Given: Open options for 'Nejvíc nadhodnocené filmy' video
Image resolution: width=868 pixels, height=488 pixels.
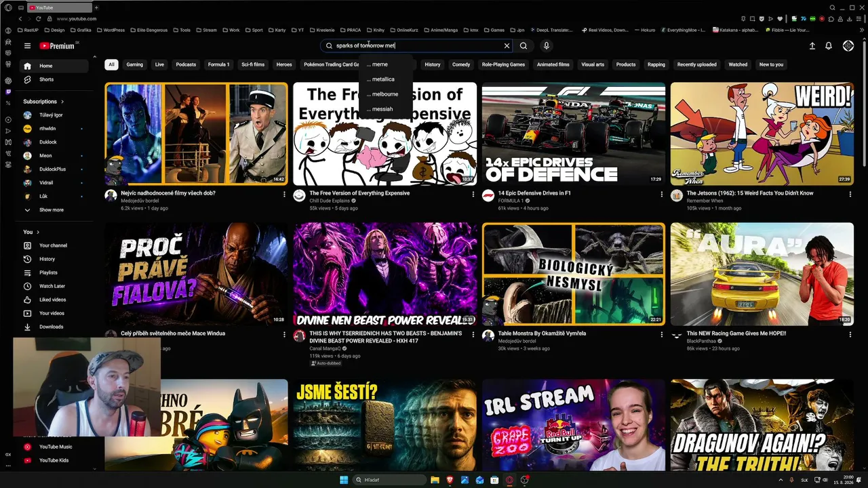Looking at the screenshot, I should click(x=284, y=194).
